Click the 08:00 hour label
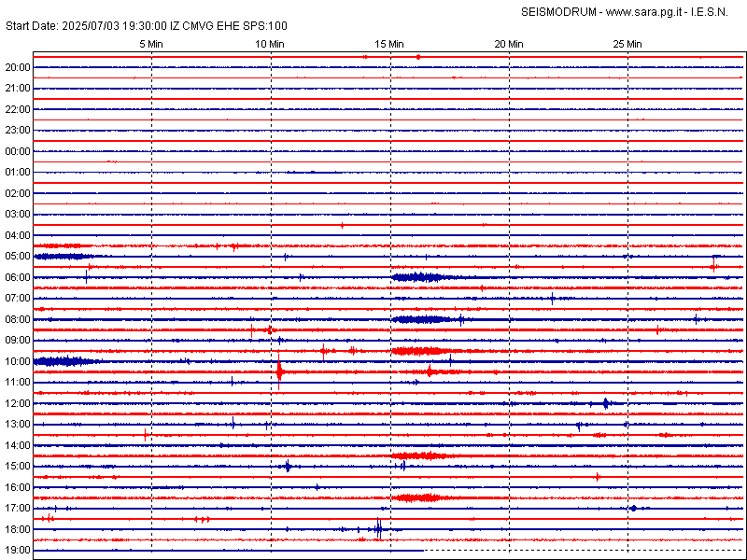 pyautogui.click(x=18, y=319)
